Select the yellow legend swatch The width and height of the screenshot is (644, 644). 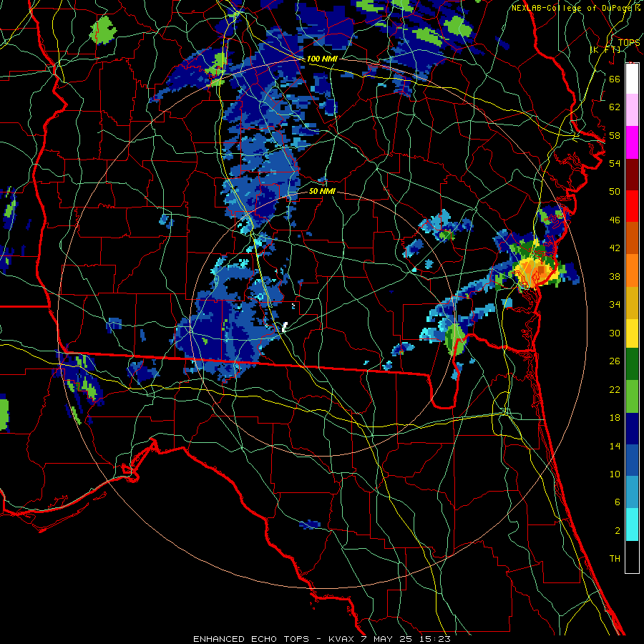coord(632,333)
